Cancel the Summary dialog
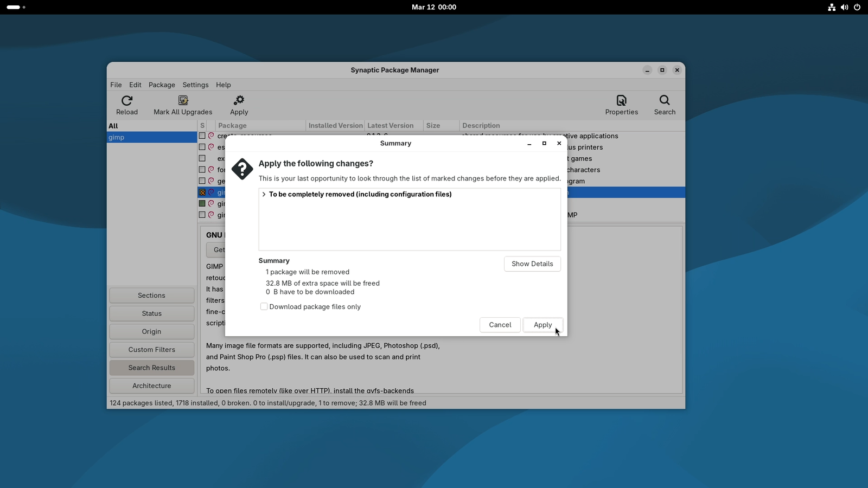This screenshot has width=868, height=488. click(499, 325)
